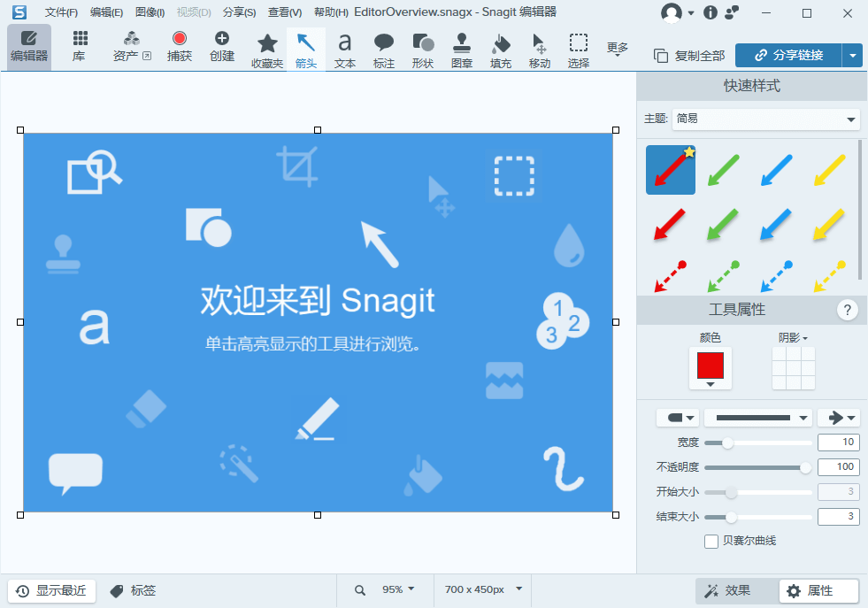Viewport: 868px width, 608px height.
Task: Select the Selection (选择) tool
Action: point(578,48)
